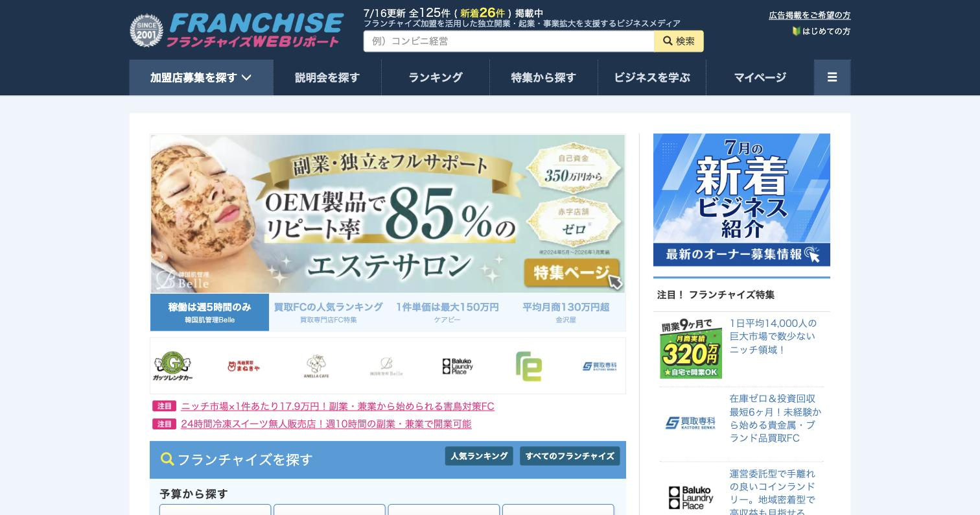This screenshot has height=515, width=980.
Task: Open the 特集から探す menu
Action: 544,77
